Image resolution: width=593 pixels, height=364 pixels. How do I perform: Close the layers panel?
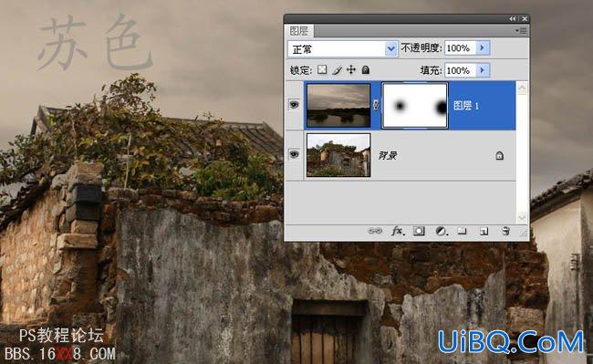pyautogui.click(x=525, y=18)
